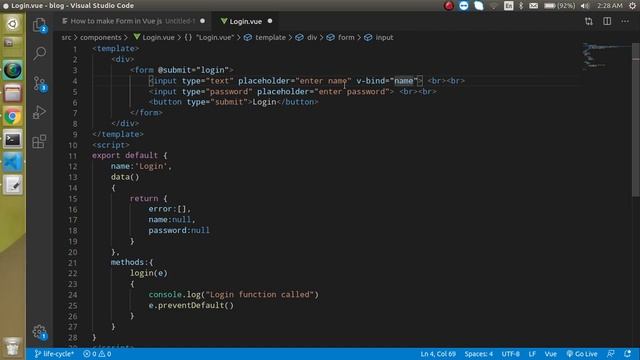
Task: Open the Trash in the dock
Action: [13, 347]
